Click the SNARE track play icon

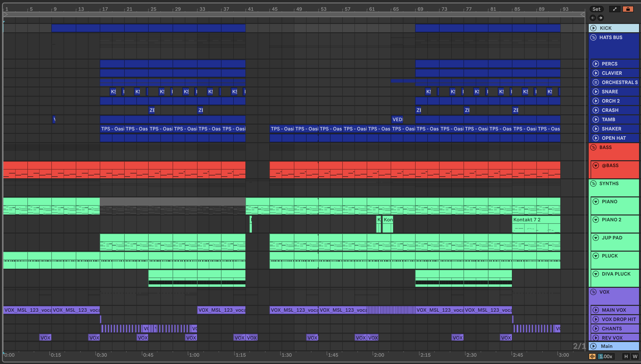click(596, 92)
